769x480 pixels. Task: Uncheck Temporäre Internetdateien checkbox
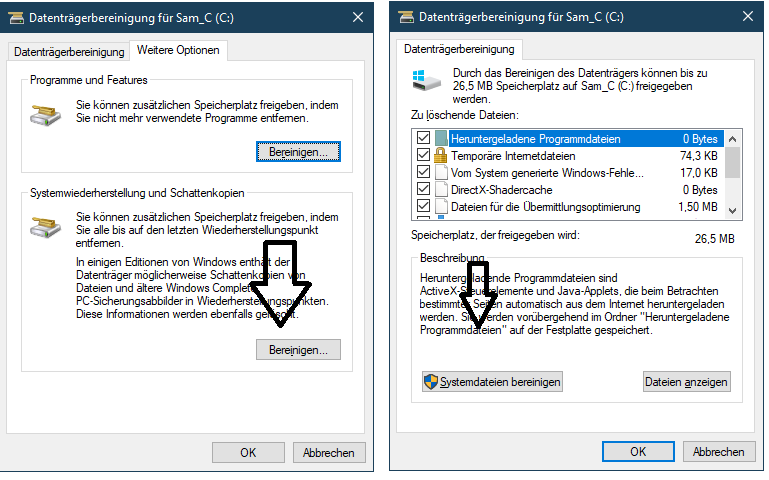[x=423, y=155]
